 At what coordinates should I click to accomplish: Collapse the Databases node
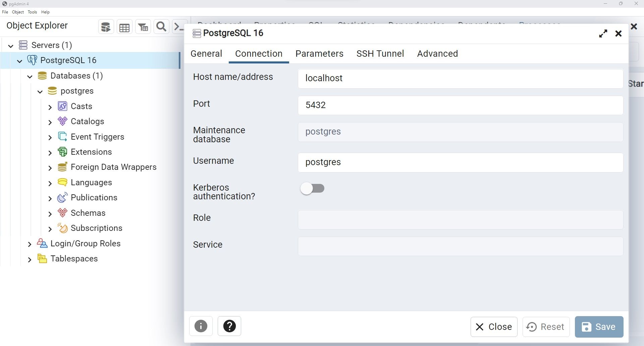click(x=30, y=77)
